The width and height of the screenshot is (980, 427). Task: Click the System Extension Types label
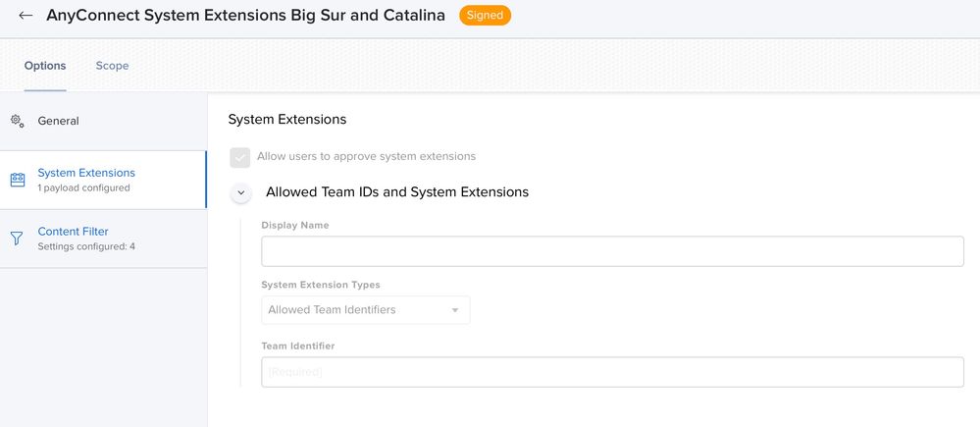(x=321, y=285)
